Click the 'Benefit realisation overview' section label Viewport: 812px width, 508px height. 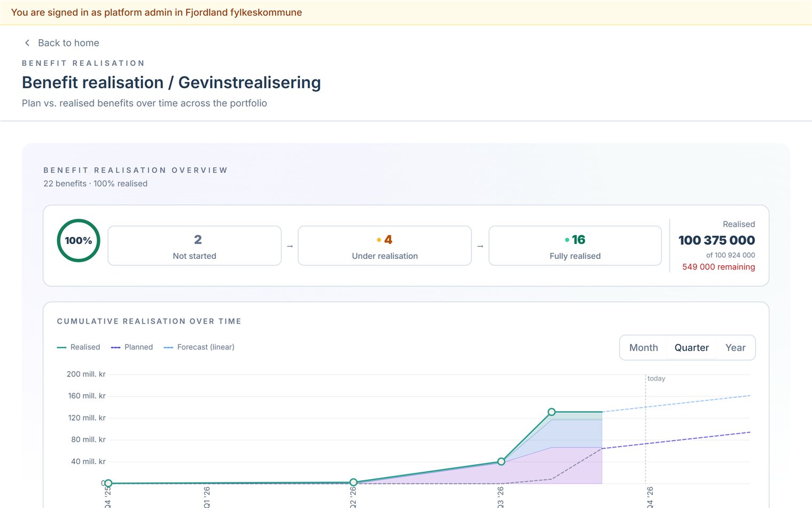(136, 170)
